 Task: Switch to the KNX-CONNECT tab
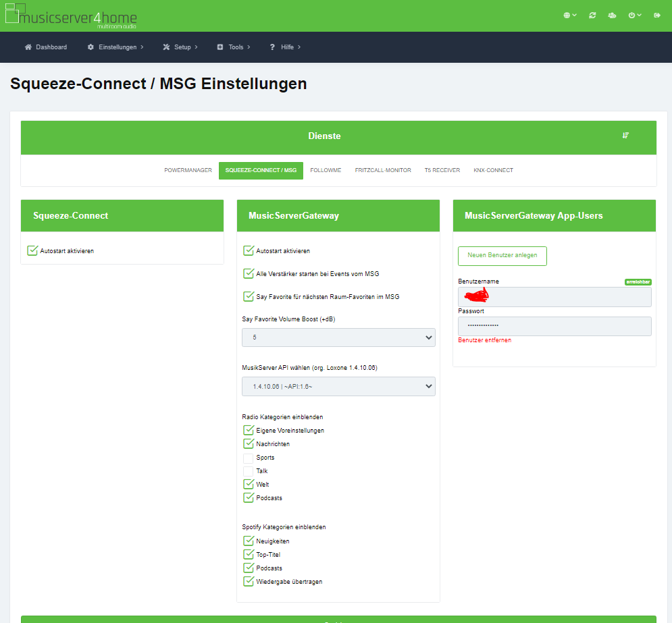pos(493,170)
